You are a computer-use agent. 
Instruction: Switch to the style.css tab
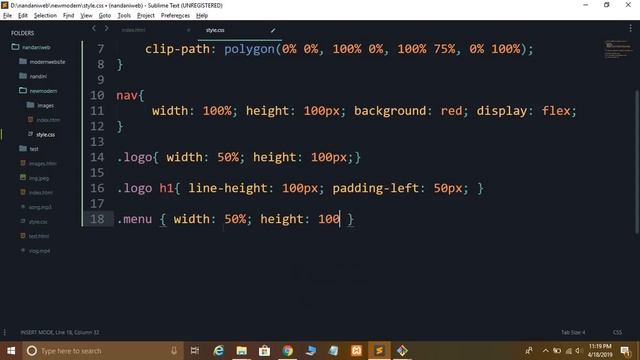215,30
